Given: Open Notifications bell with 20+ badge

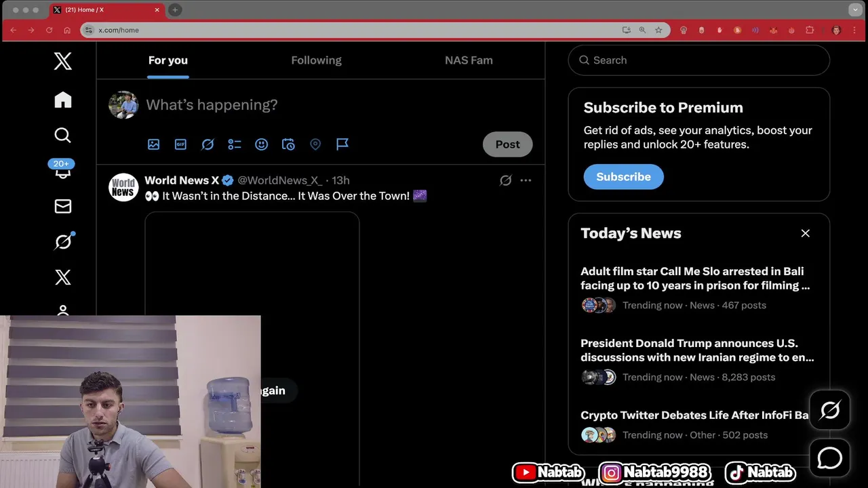Looking at the screenshot, I should pos(62,169).
